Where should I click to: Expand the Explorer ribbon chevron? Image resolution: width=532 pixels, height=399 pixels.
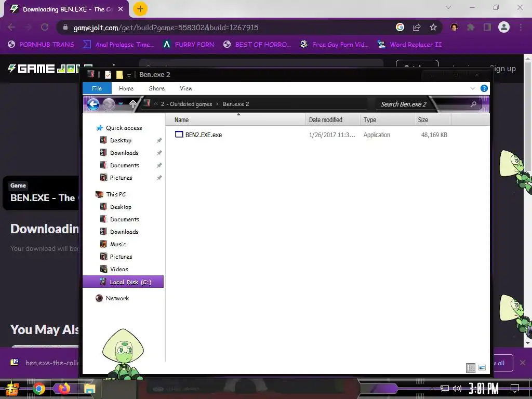click(x=472, y=88)
